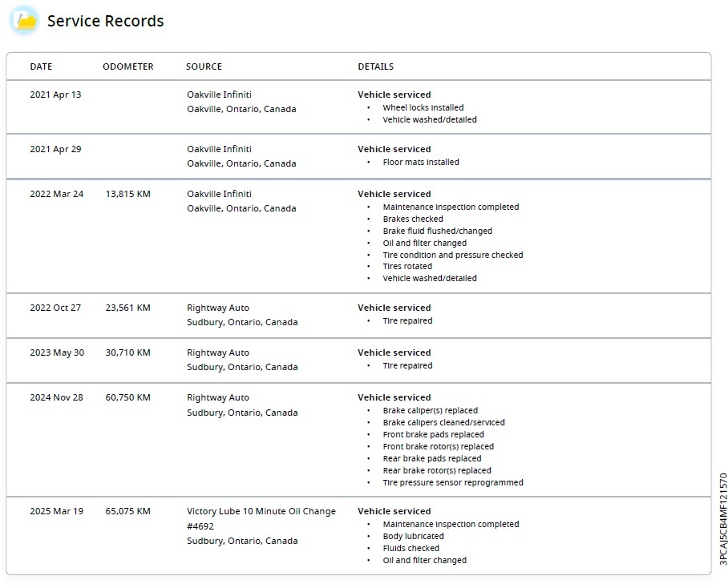Viewport: 728px width, 588px height.
Task: Click Vehicle serviced heading in 2024 Nov 28 row
Action: (394, 397)
